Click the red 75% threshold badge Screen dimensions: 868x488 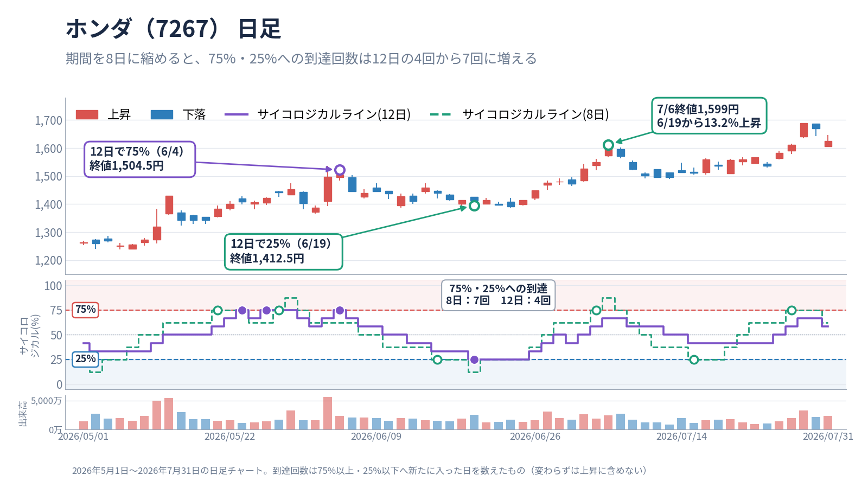pos(85,310)
